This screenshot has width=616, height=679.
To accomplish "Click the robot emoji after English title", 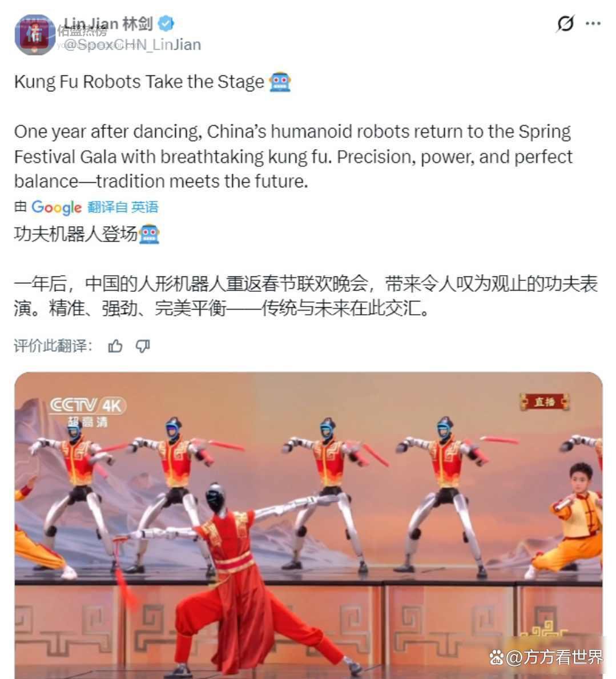I will (x=280, y=82).
